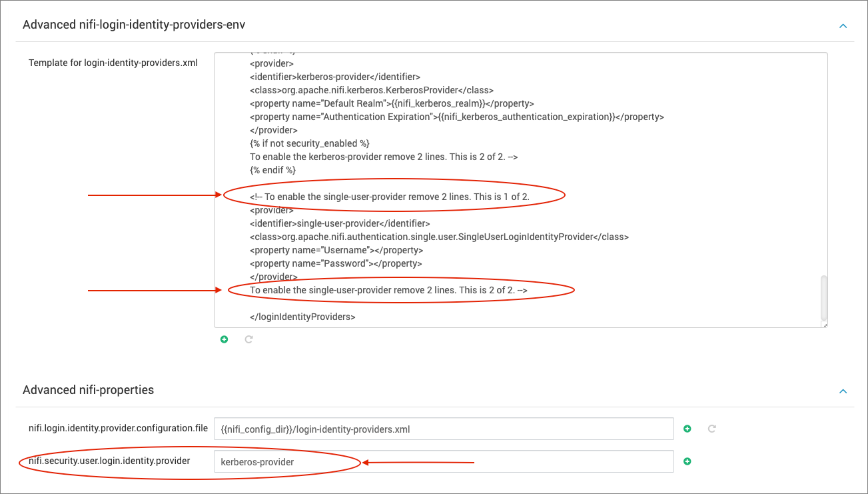Image resolution: width=868 pixels, height=494 pixels.
Task: Click the closing </loginIdentityProviders> tag line
Action: point(302,317)
